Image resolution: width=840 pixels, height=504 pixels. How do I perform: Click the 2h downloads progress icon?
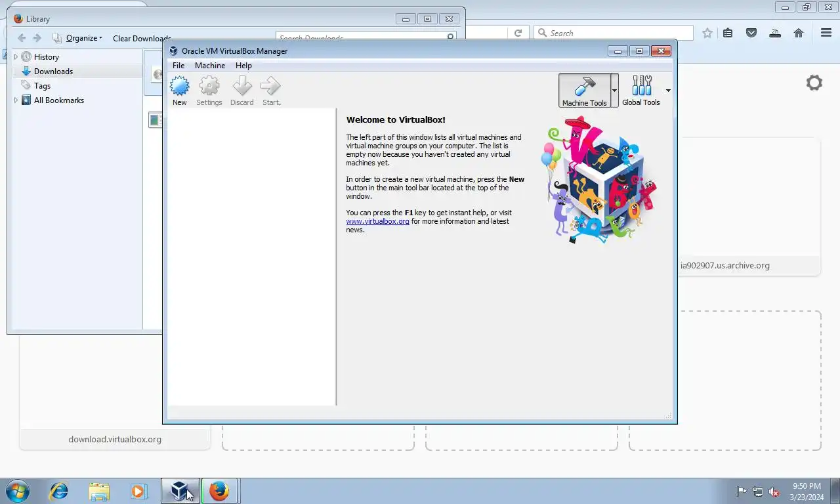[775, 33]
